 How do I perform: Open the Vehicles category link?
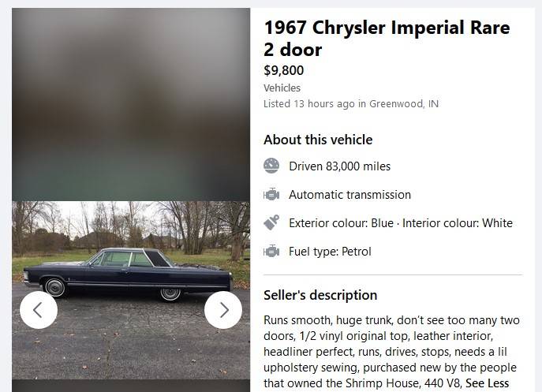pyautogui.click(x=282, y=88)
